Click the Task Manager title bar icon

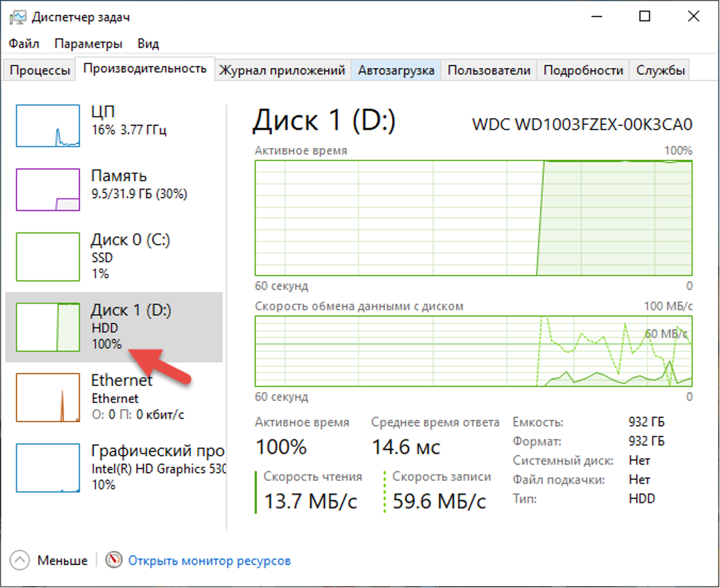[x=16, y=16]
